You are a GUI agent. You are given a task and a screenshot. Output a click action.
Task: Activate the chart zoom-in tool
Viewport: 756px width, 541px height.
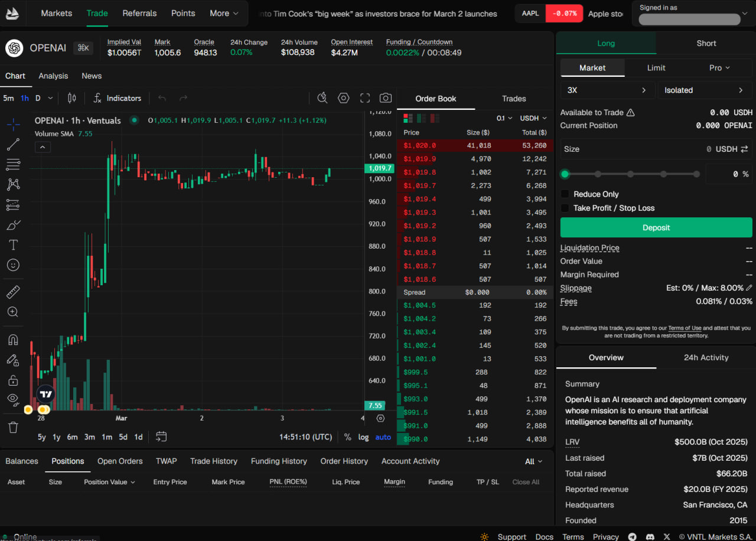(x=13, y=312)
